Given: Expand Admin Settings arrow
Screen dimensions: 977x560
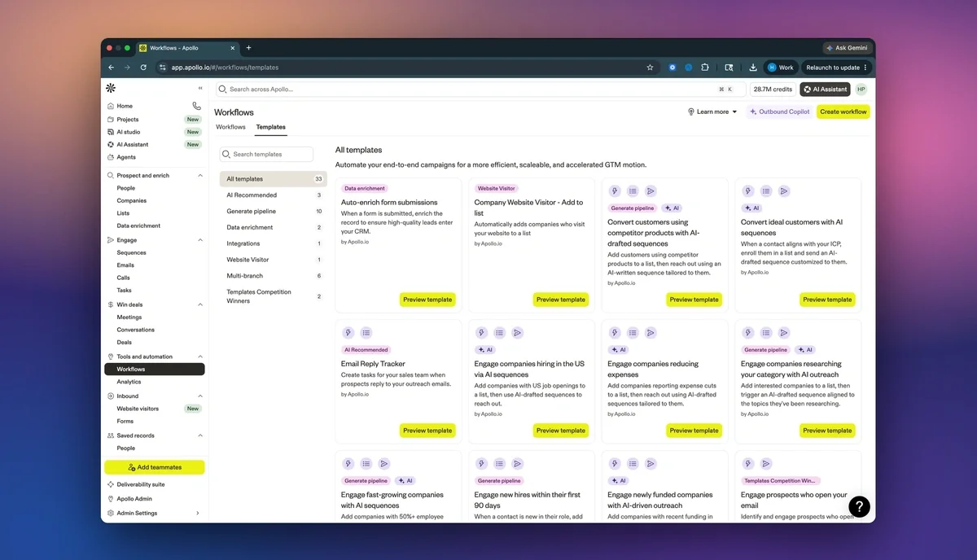Looking at the screenshot, I should [x=198, y=513].
